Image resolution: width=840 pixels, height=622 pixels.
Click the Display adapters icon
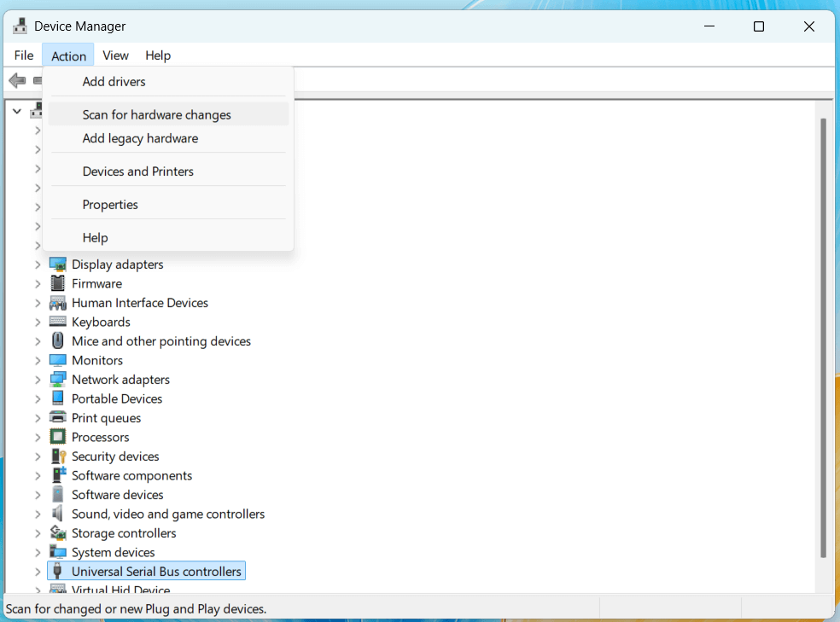[x=57, y=264]
